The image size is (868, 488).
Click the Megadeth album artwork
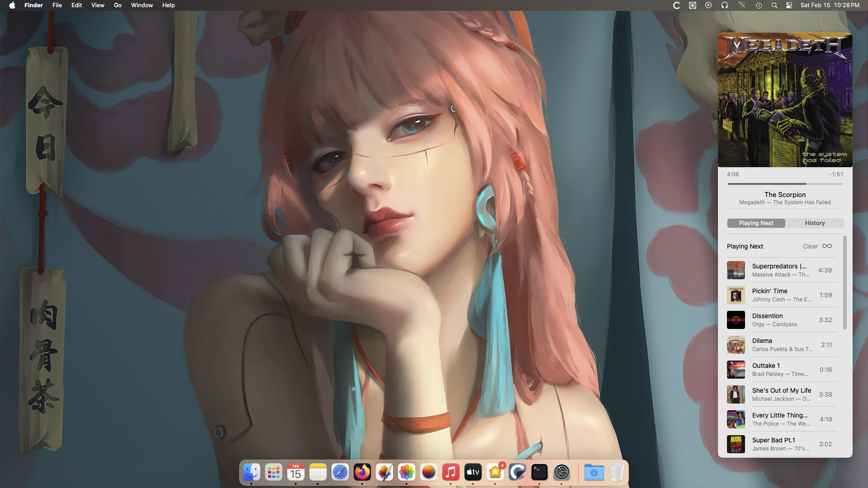tap(785, 100)
